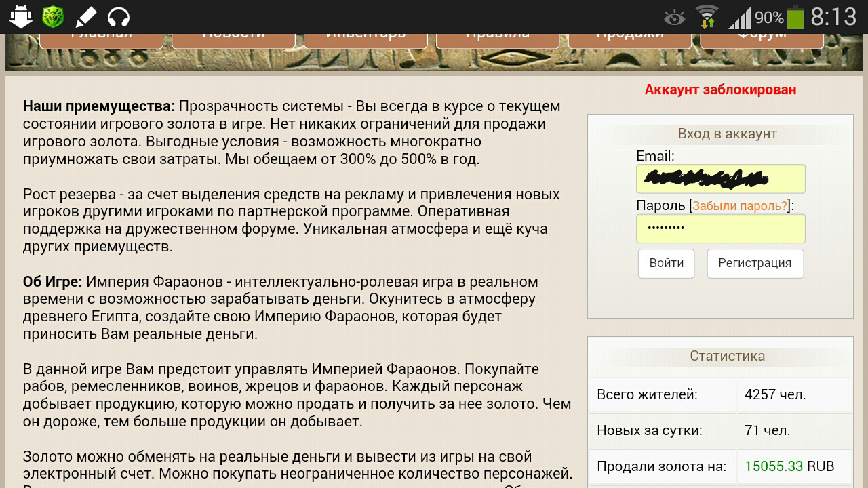
Task: Tap the Wi-Fi signal icon
Action: coord(707,17)
